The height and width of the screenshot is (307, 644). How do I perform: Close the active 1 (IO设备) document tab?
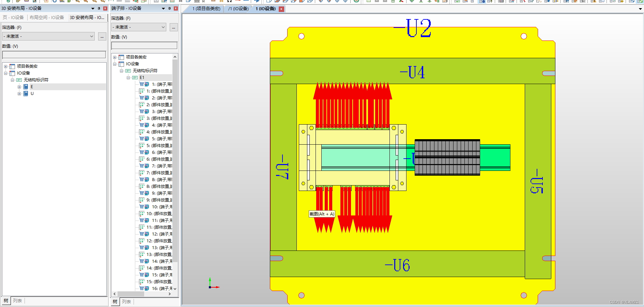[281, 9]
